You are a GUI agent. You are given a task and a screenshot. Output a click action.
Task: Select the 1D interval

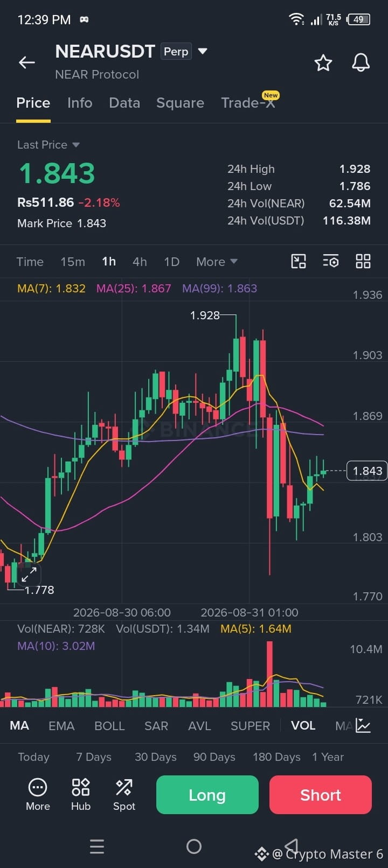[171, 262]
